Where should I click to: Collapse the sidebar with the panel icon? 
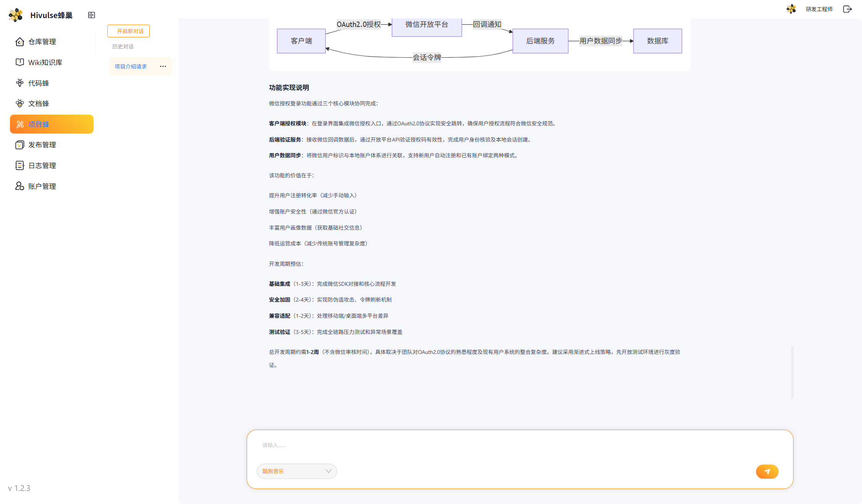click(x=92, y=15)
